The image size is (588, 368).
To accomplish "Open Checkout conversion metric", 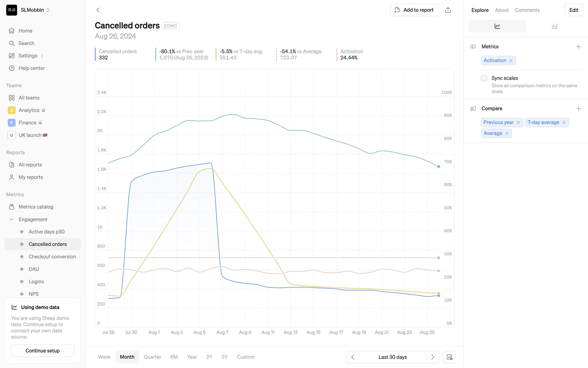I will point(52,257).
